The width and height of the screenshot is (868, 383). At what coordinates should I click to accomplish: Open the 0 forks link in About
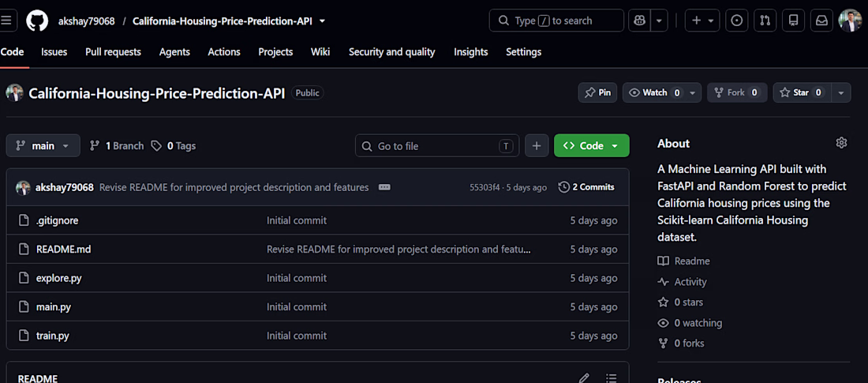(681, 343)
